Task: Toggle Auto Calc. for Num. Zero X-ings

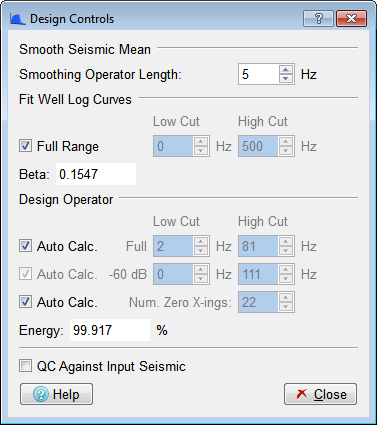Action: (x=25, y=302)
